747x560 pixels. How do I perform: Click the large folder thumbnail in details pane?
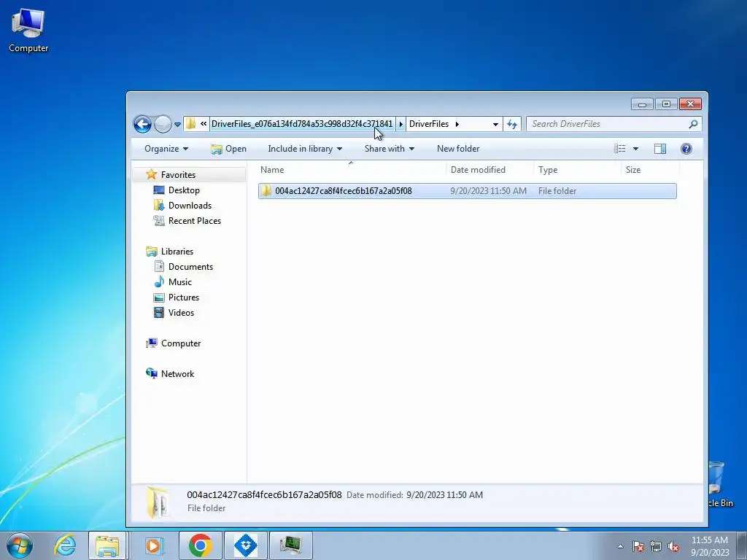[x=158, y=502]
